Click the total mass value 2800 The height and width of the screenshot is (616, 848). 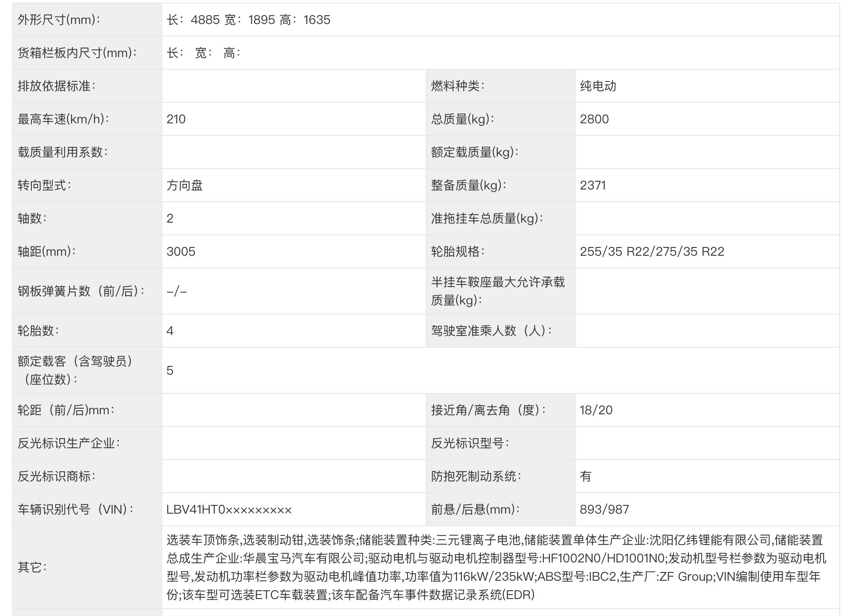[x=594, y=119]
